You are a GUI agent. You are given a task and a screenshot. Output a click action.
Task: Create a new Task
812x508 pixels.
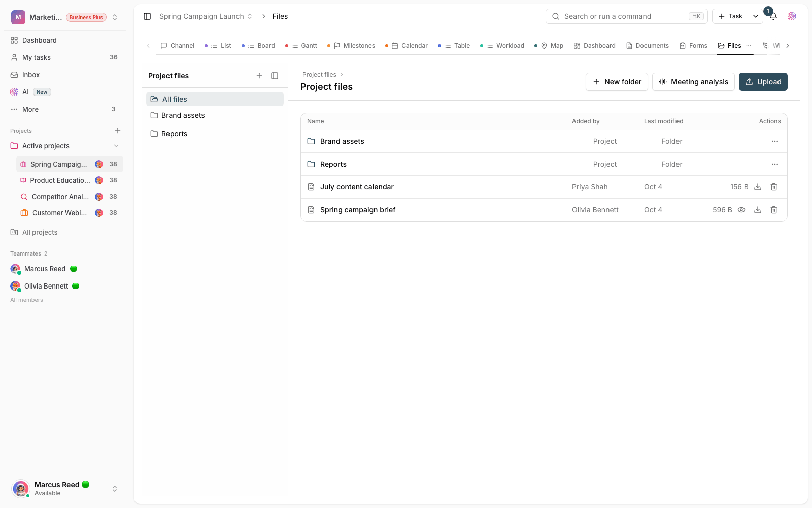(730, 16)
